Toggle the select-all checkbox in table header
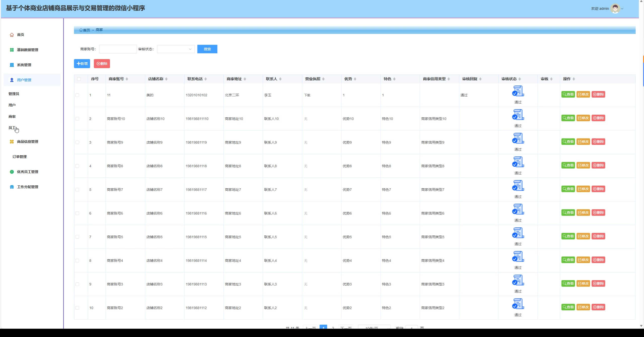This screenshot has width=644, height=337. pyautogui.click(x=79, y=79)
